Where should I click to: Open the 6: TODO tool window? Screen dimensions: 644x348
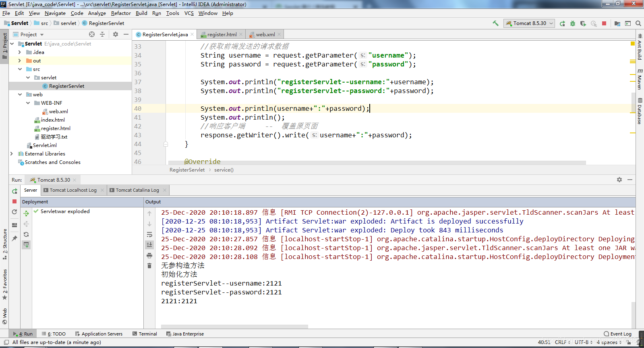(54, 334)
